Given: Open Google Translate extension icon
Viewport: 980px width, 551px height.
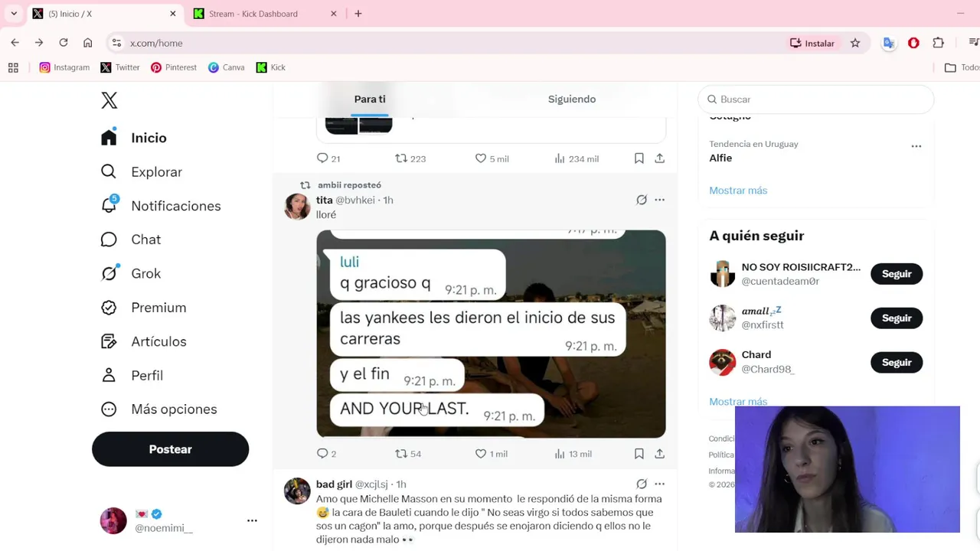Looking at the screenshot, I should pos(888,43).
